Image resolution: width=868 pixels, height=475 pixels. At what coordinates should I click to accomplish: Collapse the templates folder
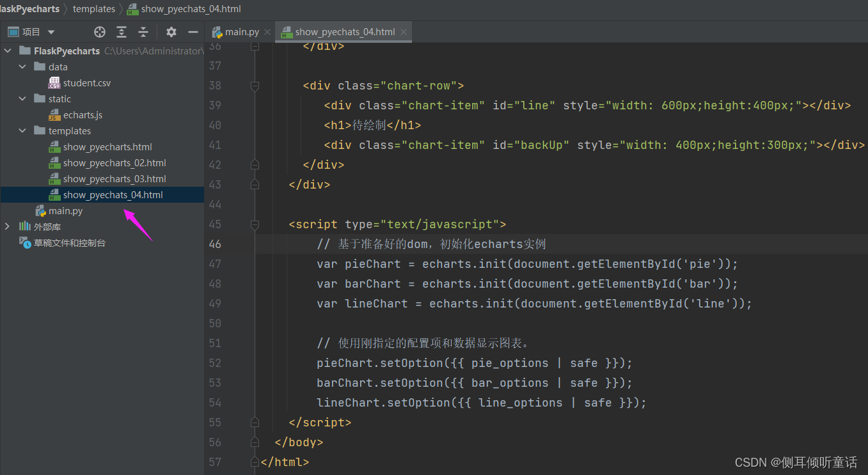[x=22, y=130]
